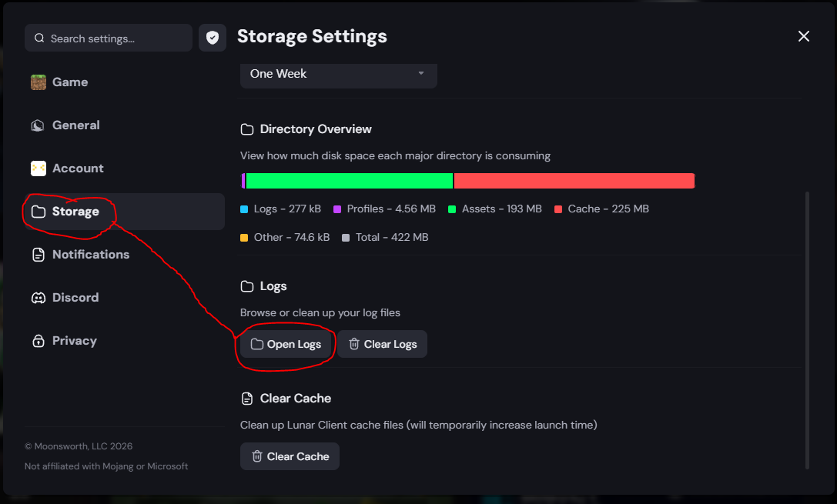Click the One Week dropdown arrow

421,74
